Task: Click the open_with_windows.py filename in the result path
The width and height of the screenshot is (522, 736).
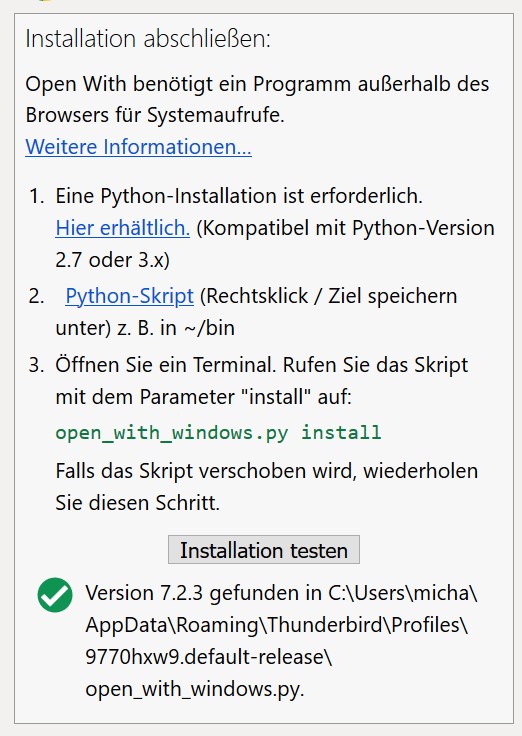Action: pos(194,689)
